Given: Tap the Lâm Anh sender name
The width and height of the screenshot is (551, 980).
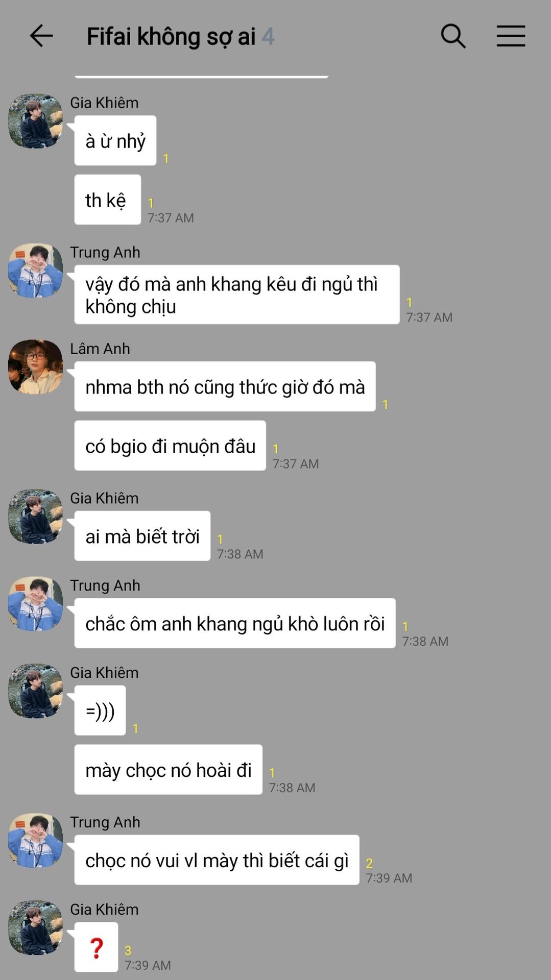Looking at the screenshot, I should pyautogui.click(x=100, y=349).
